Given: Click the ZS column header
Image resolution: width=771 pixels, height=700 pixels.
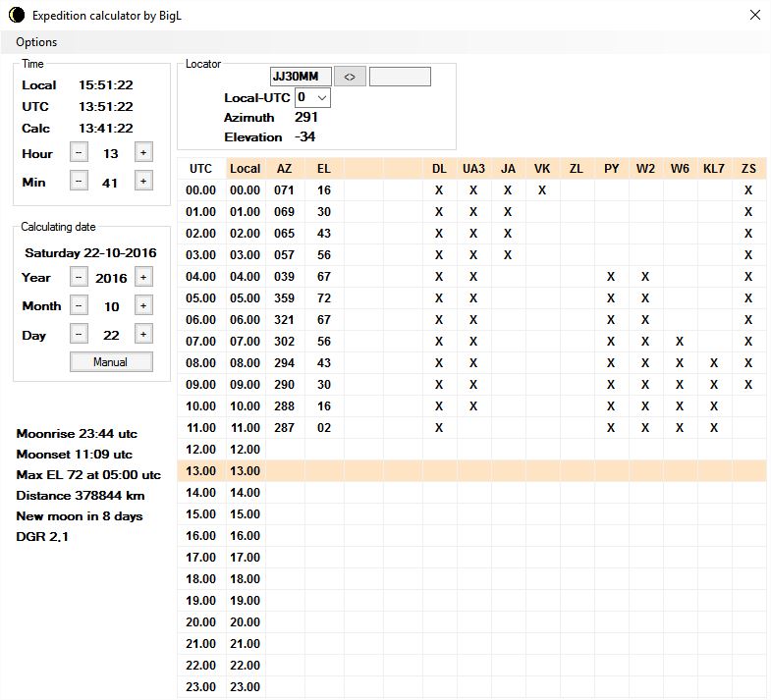Looking at the screenshot, I should click(x=748, y=169).
